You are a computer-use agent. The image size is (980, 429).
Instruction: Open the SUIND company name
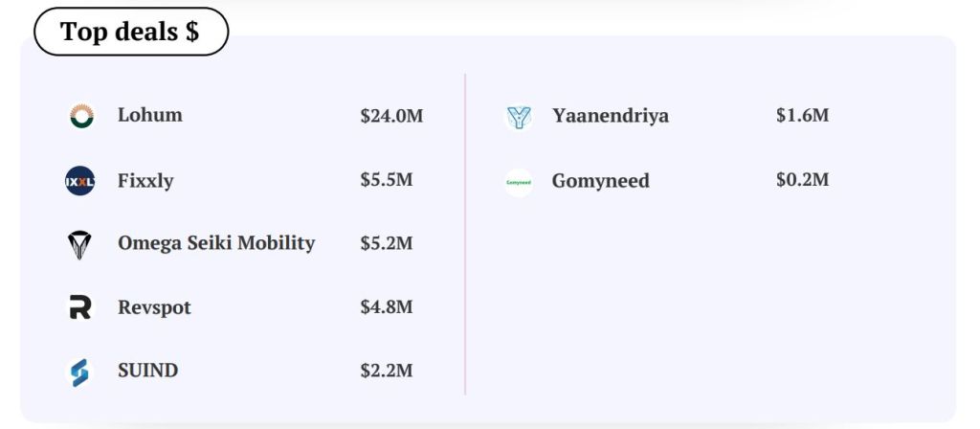click(148, 371)
